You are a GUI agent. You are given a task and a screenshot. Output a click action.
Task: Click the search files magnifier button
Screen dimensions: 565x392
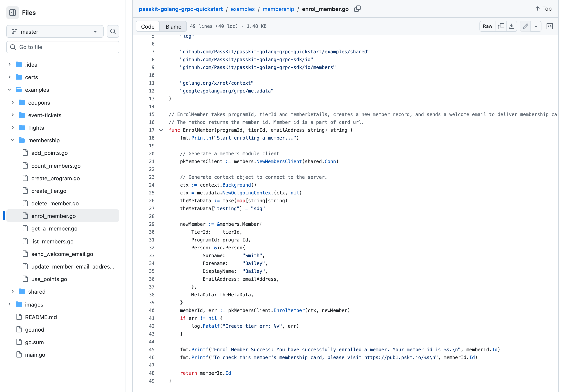point(113,31)
